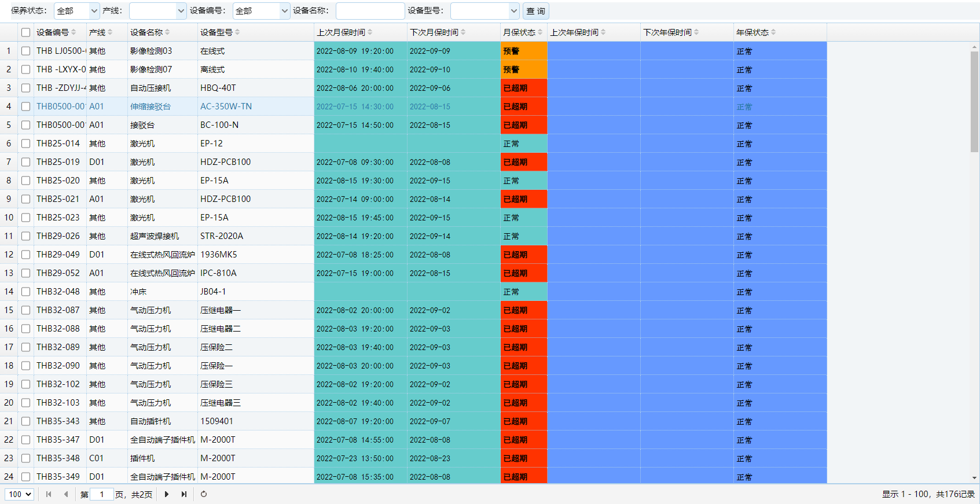Click the scrollbar down arrow
Viewport: 980px width, 504px height.
pyautogui.click(x=974, y=478)
